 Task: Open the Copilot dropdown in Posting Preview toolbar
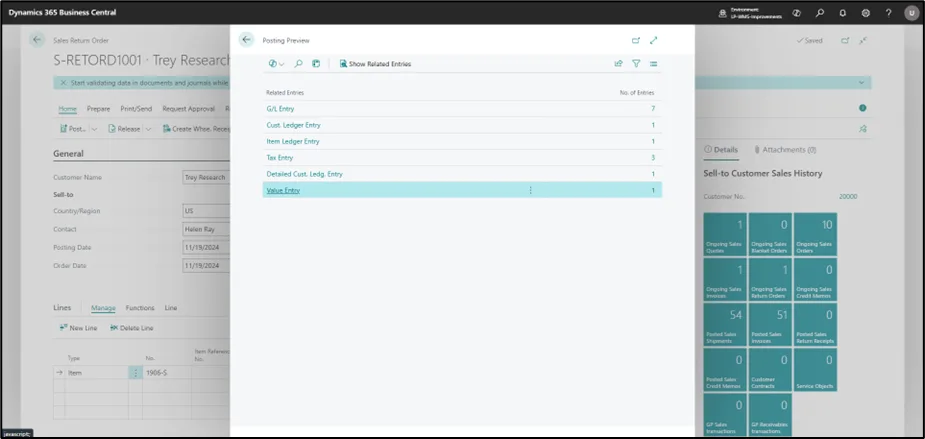[276, 64]
